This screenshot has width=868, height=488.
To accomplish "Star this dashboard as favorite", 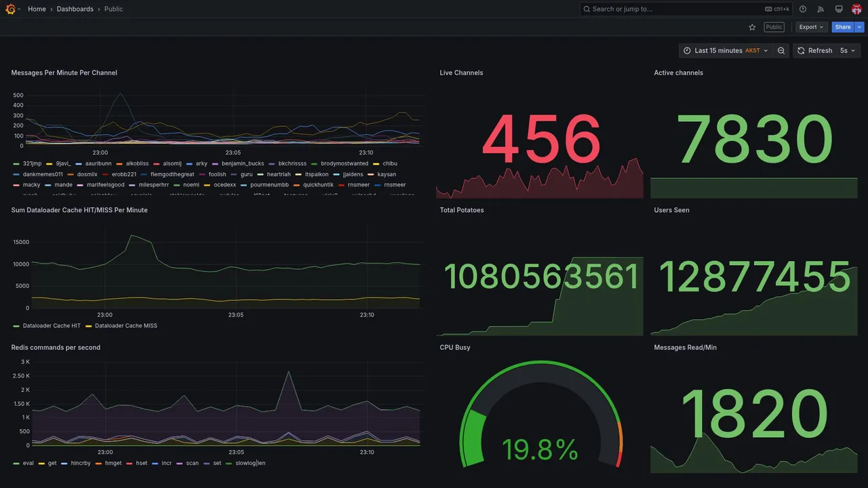I will [x=752, y=27].
